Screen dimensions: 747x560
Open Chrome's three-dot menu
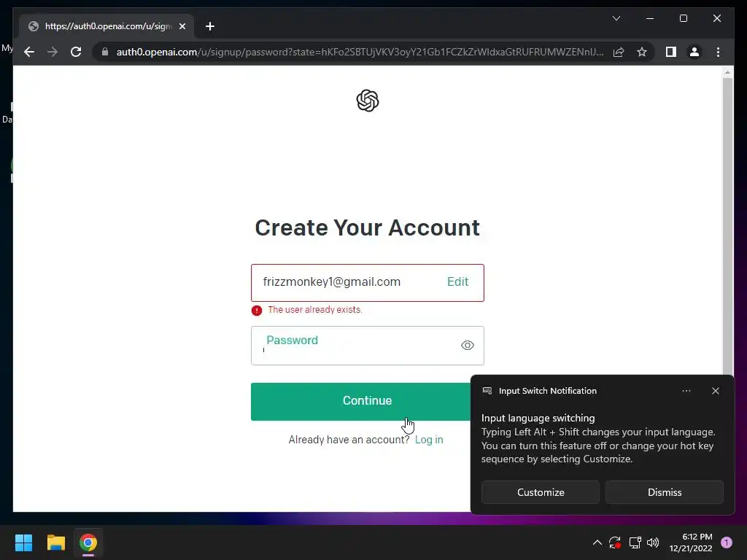coord(718,52)
